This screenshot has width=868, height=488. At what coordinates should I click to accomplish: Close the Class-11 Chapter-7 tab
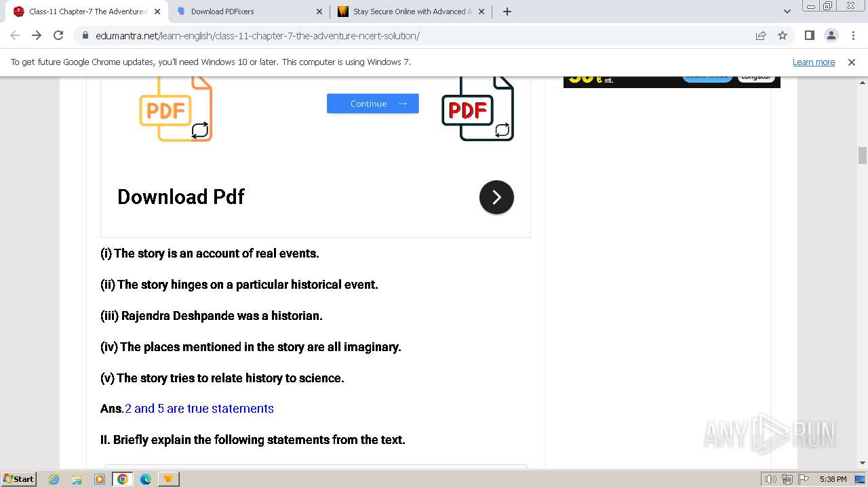coord(157,12)
